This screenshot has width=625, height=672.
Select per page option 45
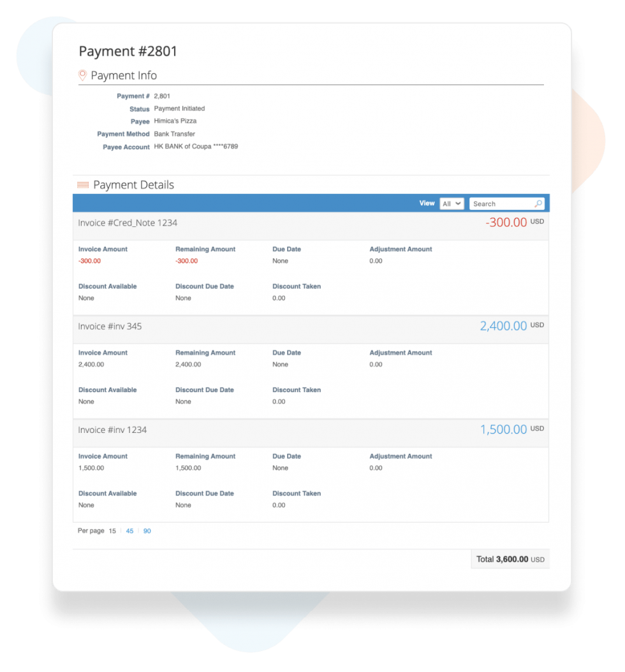129,530
